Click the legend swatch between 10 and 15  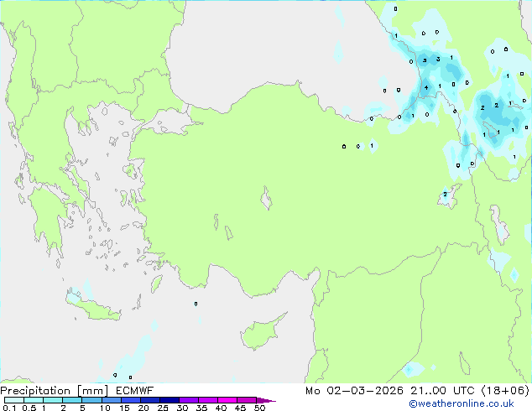pyautogui.click(x=112, y=400)
